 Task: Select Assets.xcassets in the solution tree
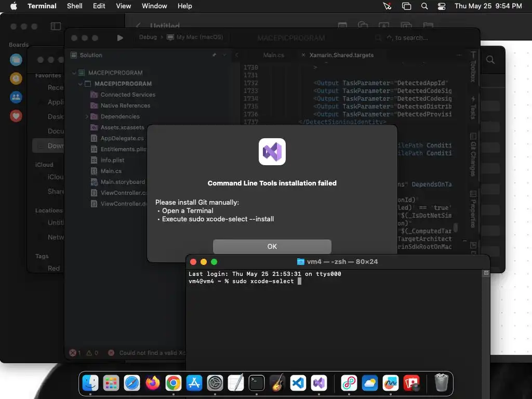122,127
